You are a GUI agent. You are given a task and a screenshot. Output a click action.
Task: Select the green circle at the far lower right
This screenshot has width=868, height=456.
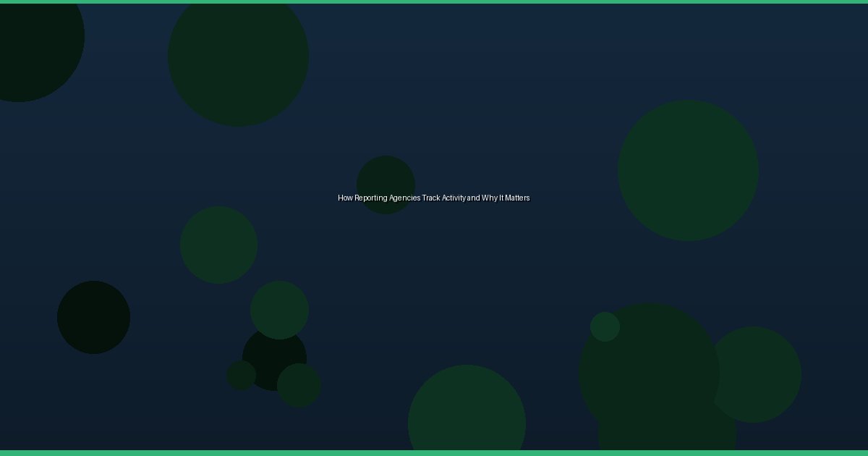point(759,374)
